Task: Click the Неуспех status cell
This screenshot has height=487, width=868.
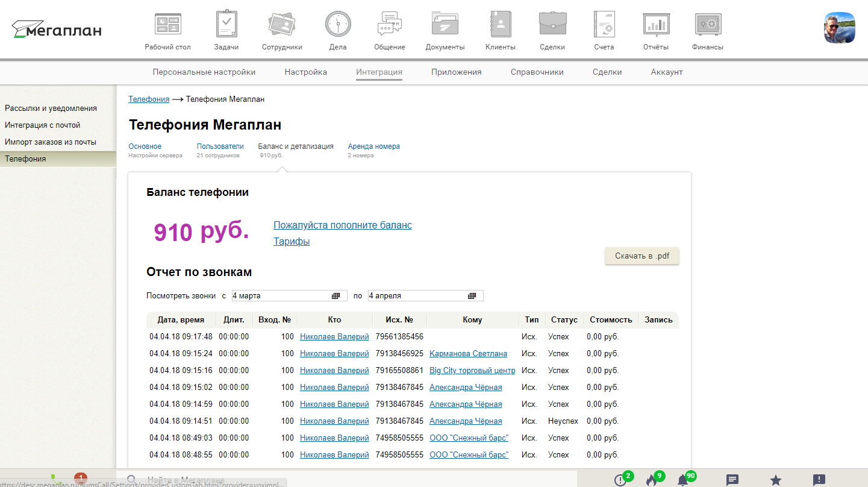Action: pyautogui.click(x=563, y=421)
